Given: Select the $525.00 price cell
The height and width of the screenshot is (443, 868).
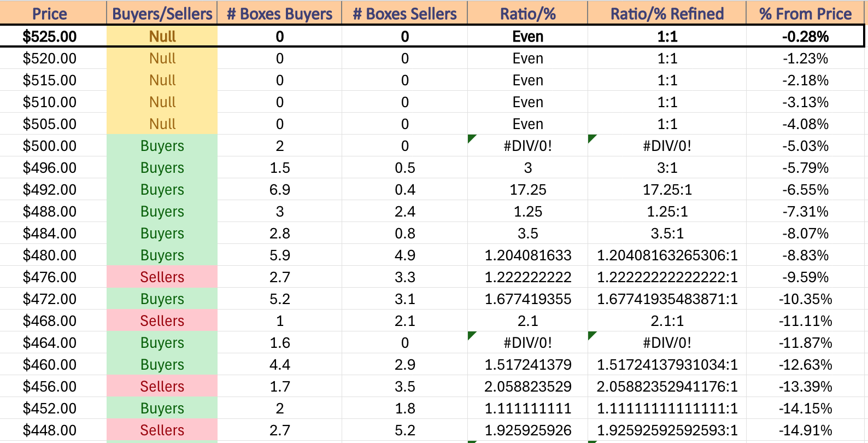Looking at the screenshot, I should point(53,36).
